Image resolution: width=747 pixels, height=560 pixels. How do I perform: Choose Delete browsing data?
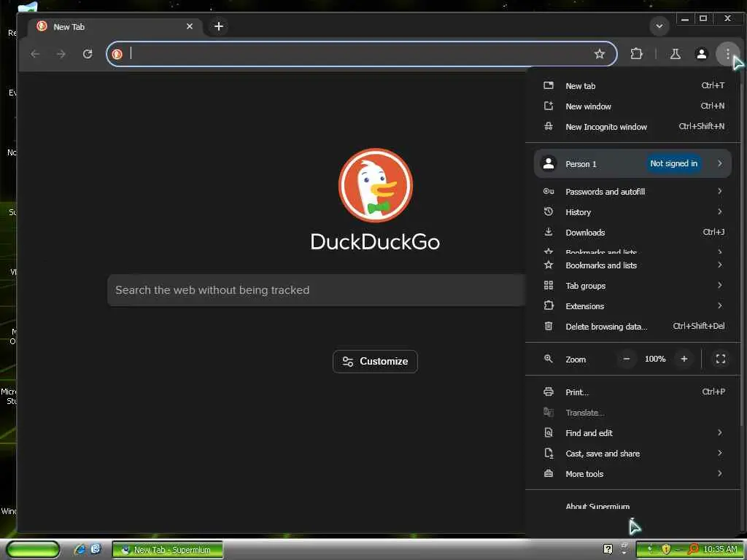pyautogui.click(x=634, y=327)
